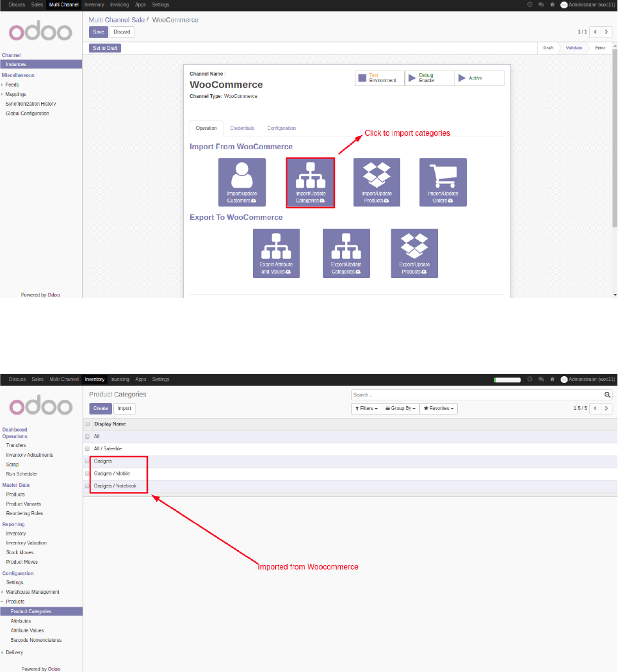Open the Favorites dropdown
618x672 pixels.
(x=439, y=409)
